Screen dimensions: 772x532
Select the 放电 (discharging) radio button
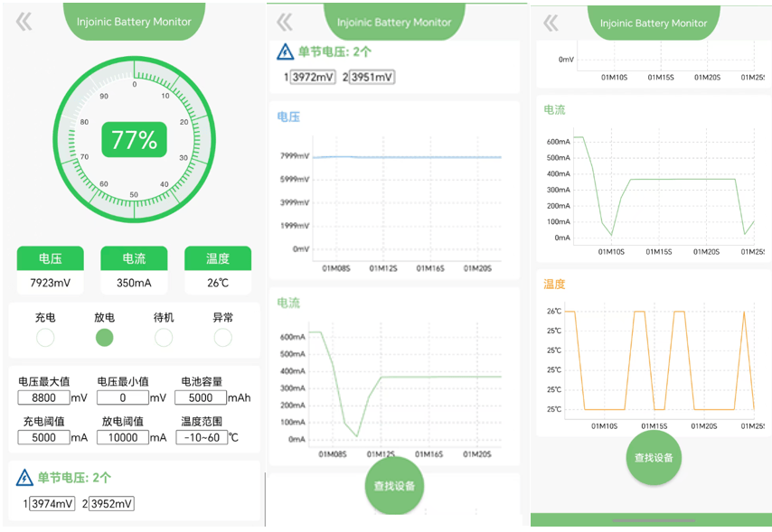pyautogui.click(x=105, y=338)
